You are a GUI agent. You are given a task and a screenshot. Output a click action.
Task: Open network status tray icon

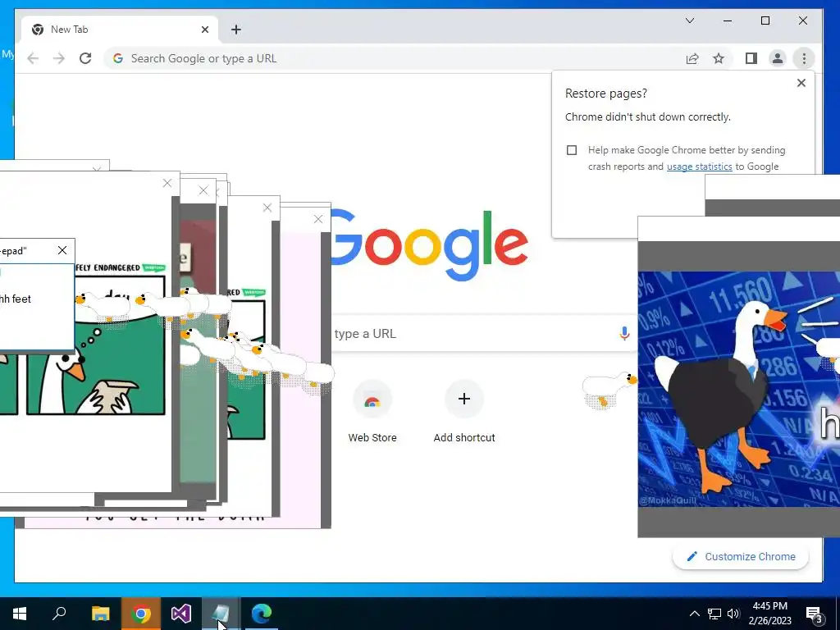coord(714,614)
